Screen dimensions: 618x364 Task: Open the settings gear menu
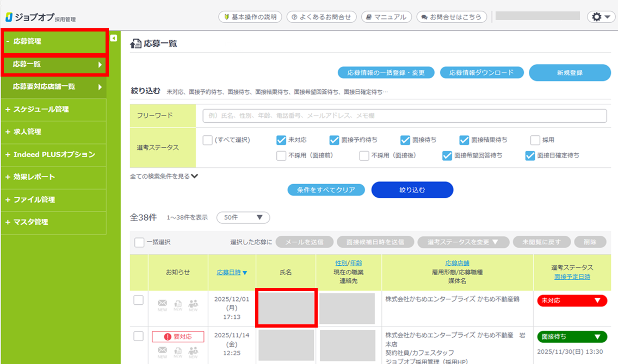(601, 17)
